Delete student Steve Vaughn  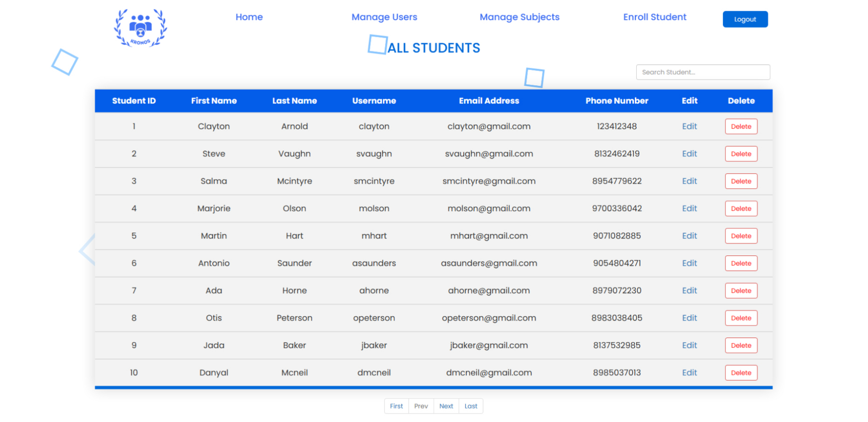click(740, 154)
